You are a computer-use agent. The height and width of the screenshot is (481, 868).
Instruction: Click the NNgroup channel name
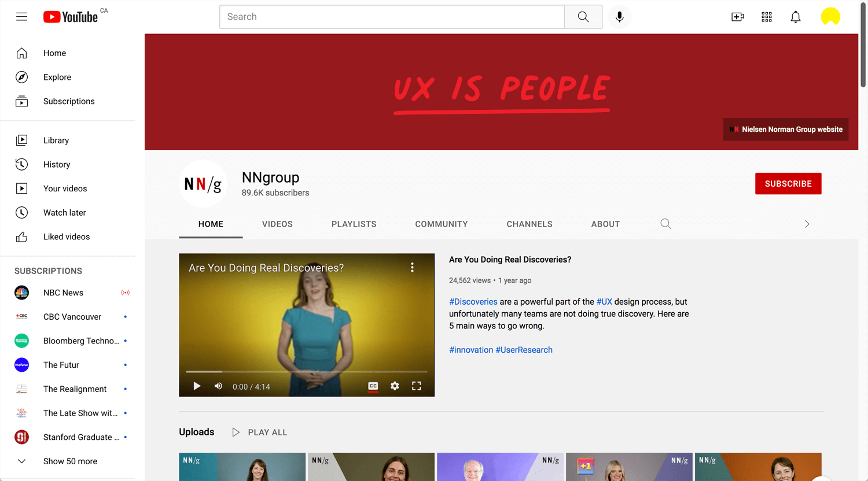271,177
